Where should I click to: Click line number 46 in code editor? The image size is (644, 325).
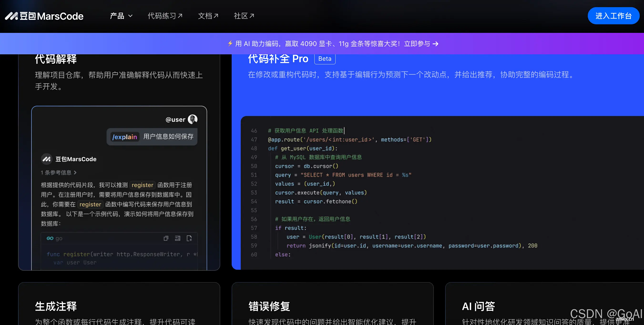(254, 131)
